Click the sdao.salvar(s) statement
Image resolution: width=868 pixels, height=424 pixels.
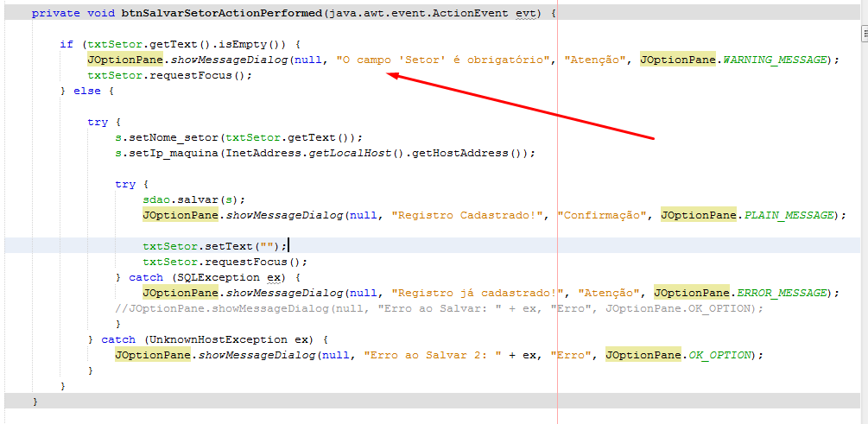[x=193, y=199]
